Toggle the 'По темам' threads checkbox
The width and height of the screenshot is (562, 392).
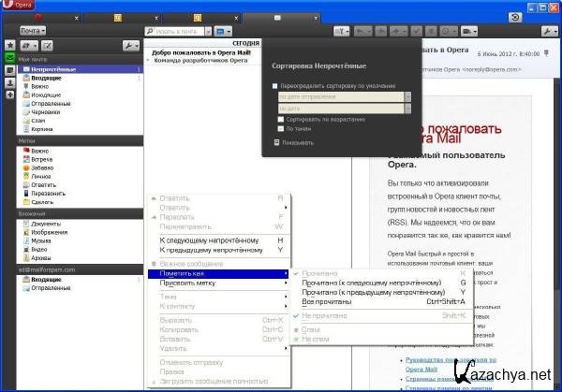pos(280,129)
